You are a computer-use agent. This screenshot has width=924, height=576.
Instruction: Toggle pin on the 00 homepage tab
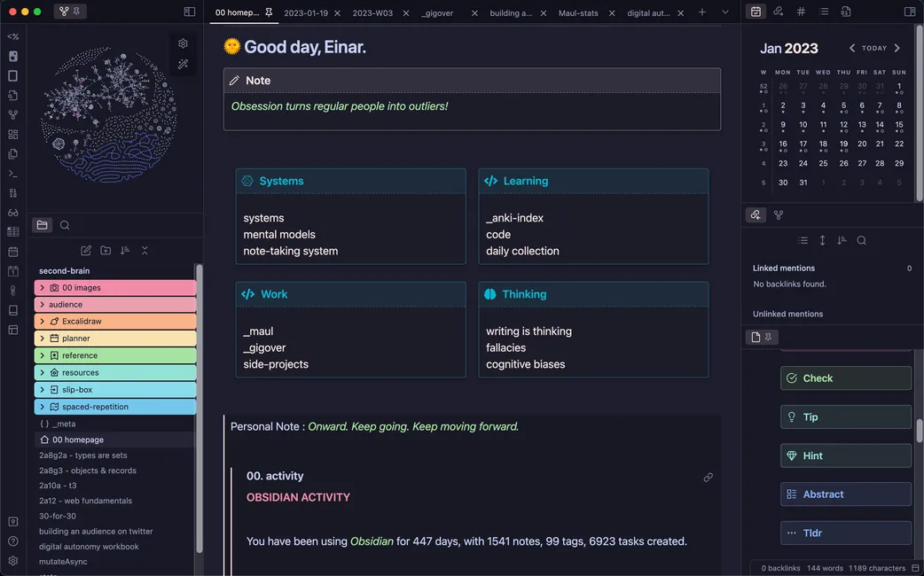click(x=269, y=12)
